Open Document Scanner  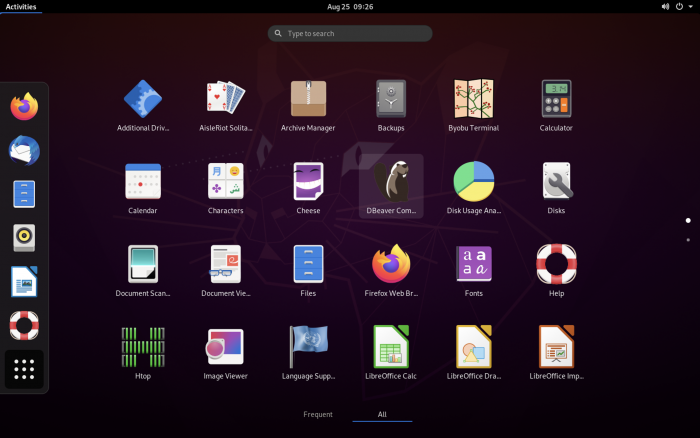click(x=143, y=271)
